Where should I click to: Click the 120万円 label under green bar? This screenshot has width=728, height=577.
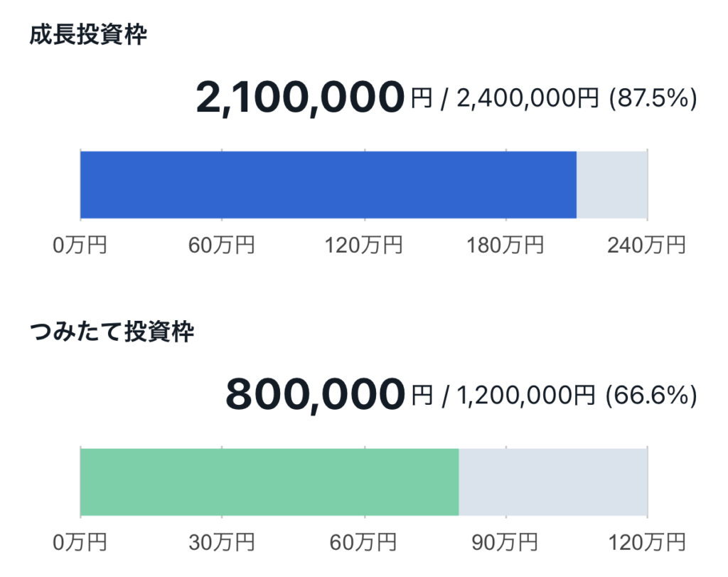point(647,542)
